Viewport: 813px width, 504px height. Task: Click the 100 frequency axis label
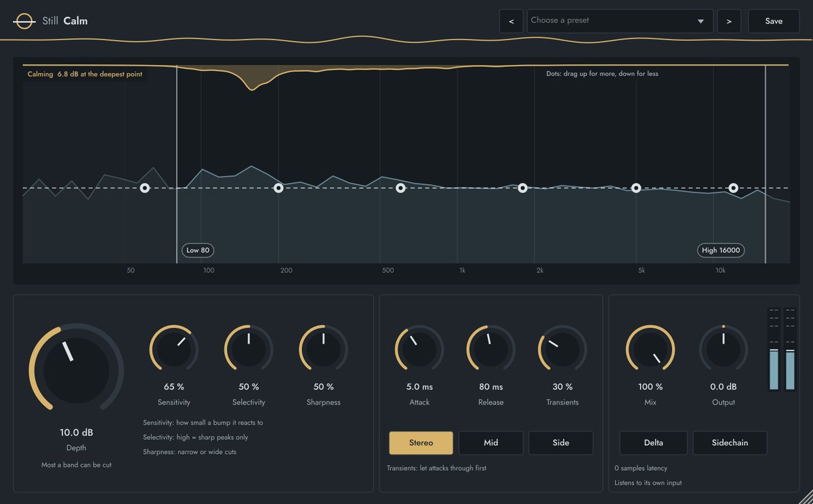[x=209, y=270]
